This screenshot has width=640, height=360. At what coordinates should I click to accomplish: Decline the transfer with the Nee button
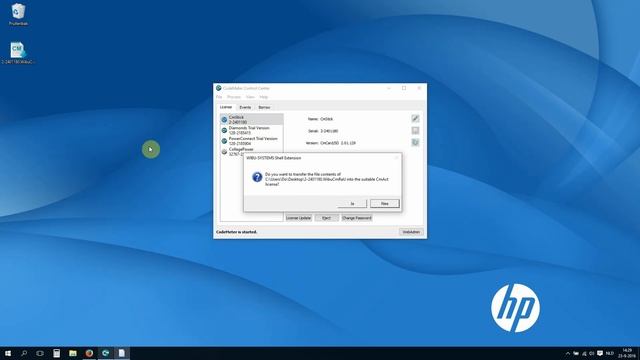[384, 203]
